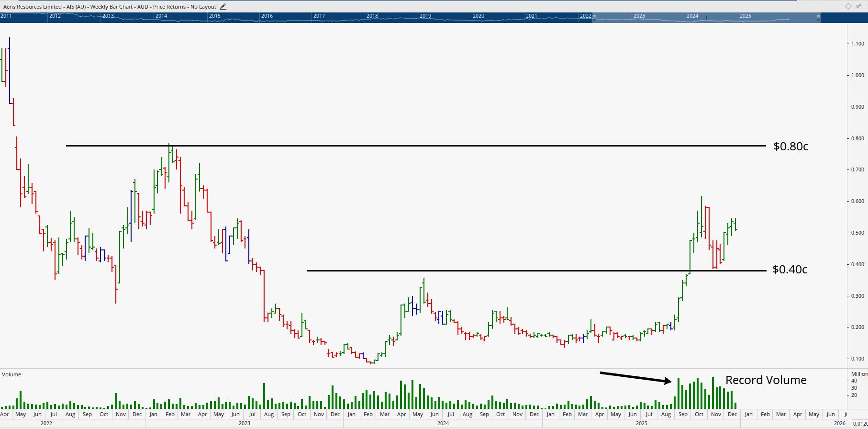
Task: Select the chart title text 'Aeris Resources Limited'
Action: tap(33, 7)
